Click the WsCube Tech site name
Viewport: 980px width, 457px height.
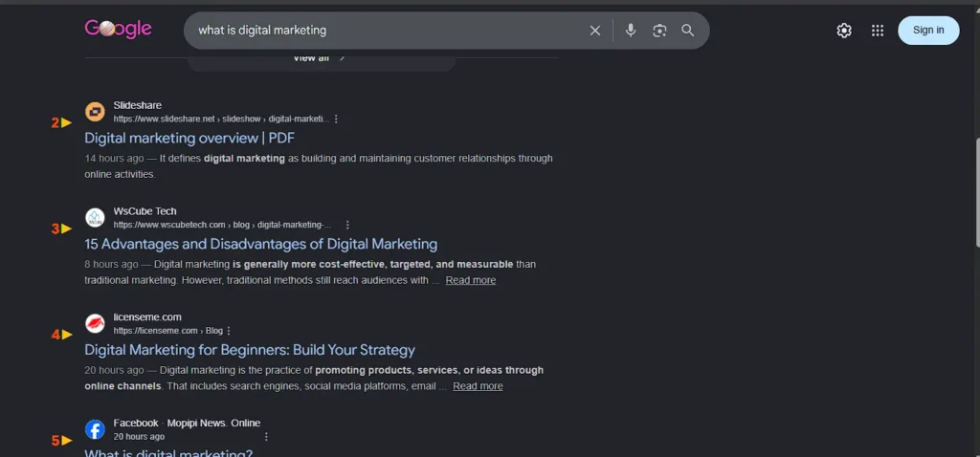point(145,211)
